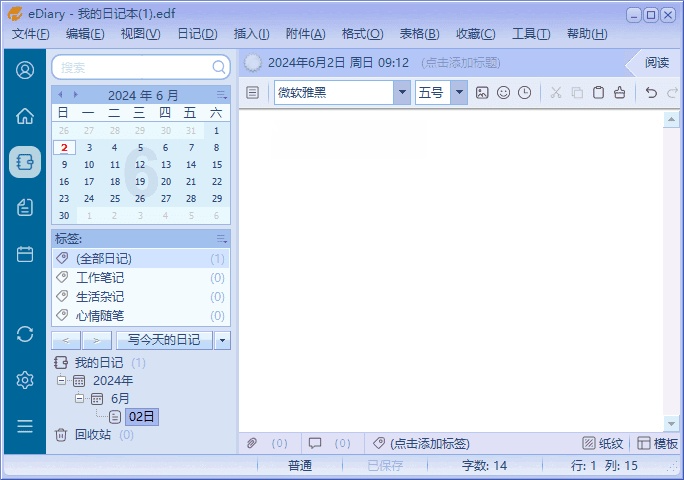Click the 搜索 search field
The width and height of the screenshot is (684, 480).
[x=132, y=67]
